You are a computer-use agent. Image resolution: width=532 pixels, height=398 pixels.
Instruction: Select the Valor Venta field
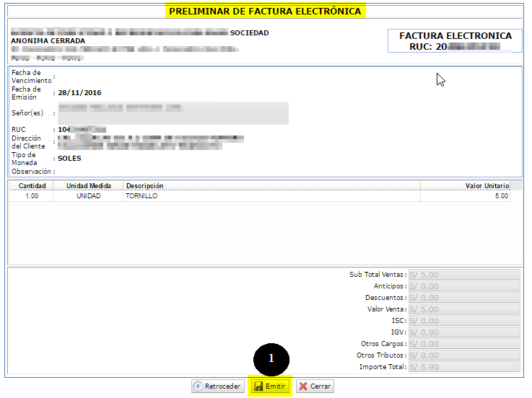[463, 309]
